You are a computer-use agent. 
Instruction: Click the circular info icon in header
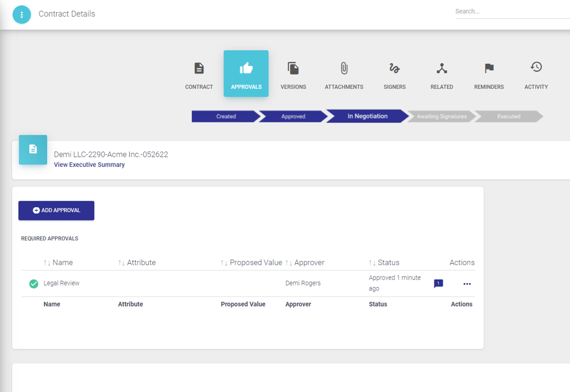pyautogui.click(x=22, y=14)
